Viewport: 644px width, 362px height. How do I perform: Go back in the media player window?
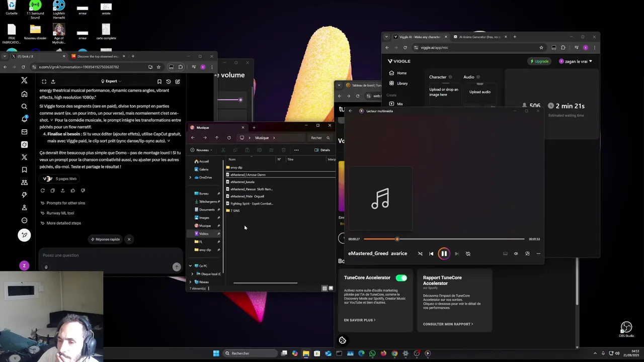(351, 111)
